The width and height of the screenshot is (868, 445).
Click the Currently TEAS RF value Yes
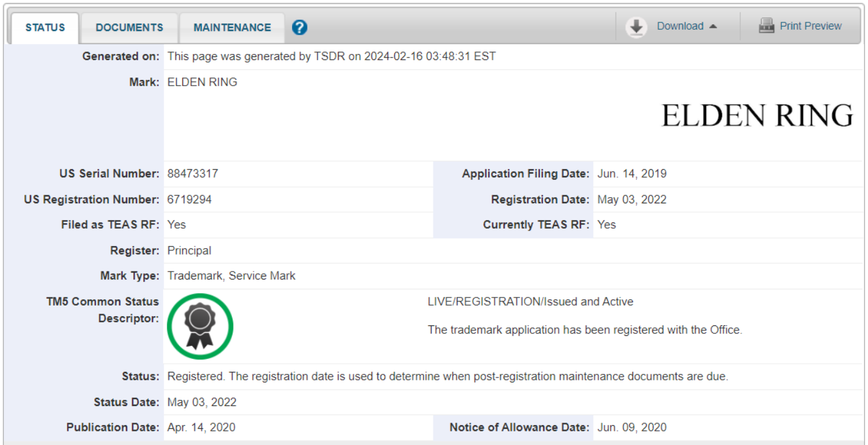click(x=607, y=224)
